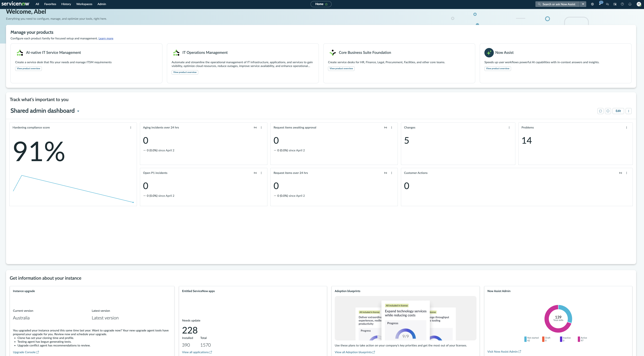This screenshot has height=356, width=644.
Task: Click the Now Assist product icon
Action: 489,53
